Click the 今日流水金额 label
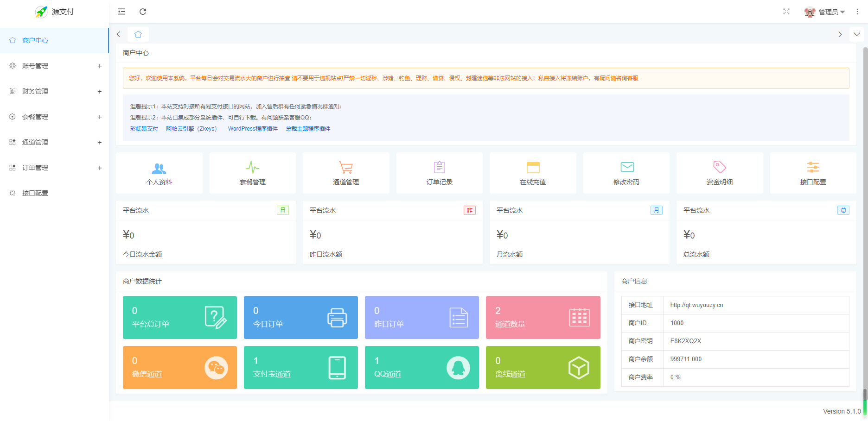The width and height of the screenshot is (868, 421). point(142,254)
